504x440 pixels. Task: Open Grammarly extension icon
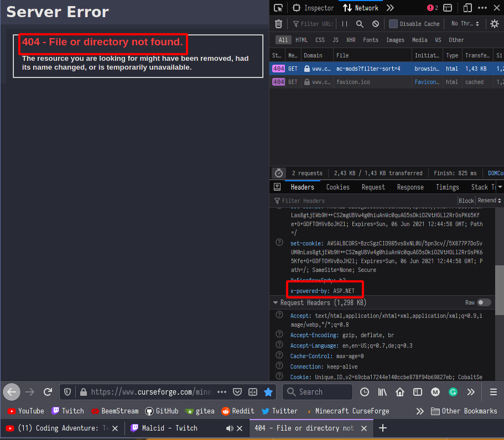click(453, 392)
